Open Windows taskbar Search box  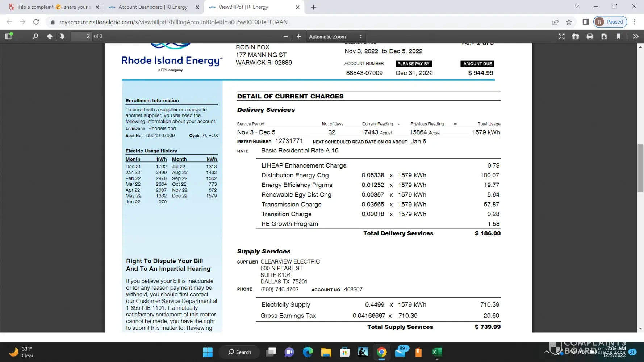point(240,352)
